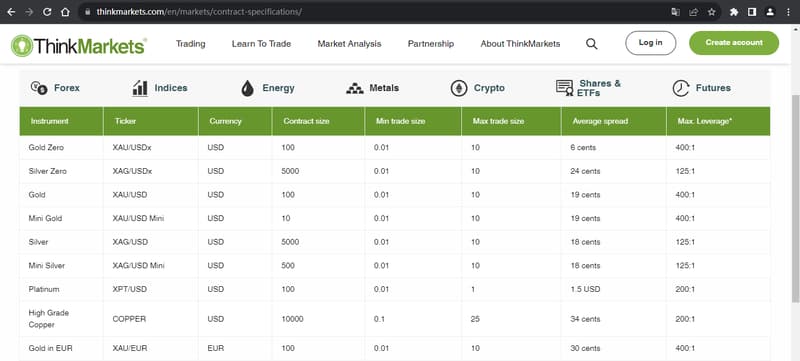Reload the page with refresh icon
This screenshot has width=800, height=361.
47,12
